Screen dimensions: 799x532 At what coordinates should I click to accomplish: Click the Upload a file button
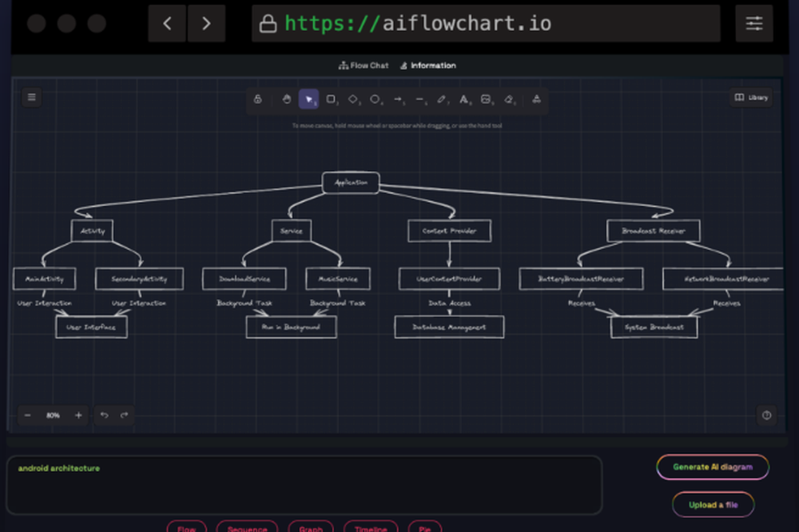pyautogui.click(x=713, y=505)
